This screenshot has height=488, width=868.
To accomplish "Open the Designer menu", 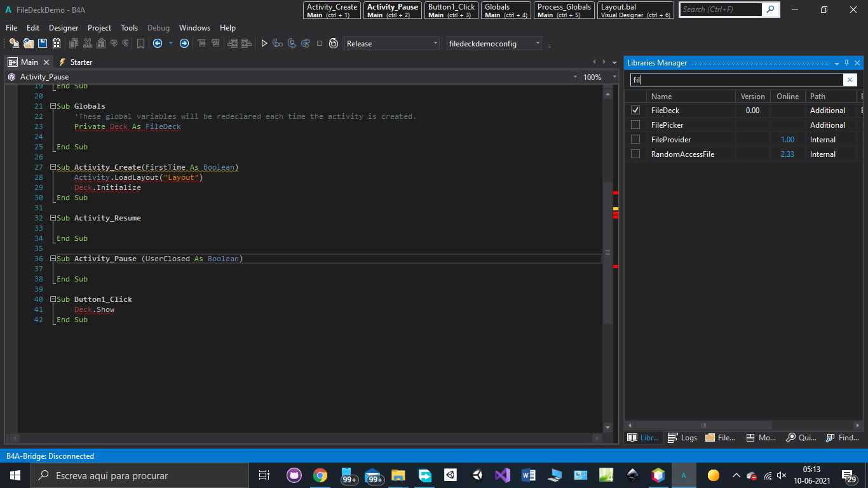I will tap(64, 28).
